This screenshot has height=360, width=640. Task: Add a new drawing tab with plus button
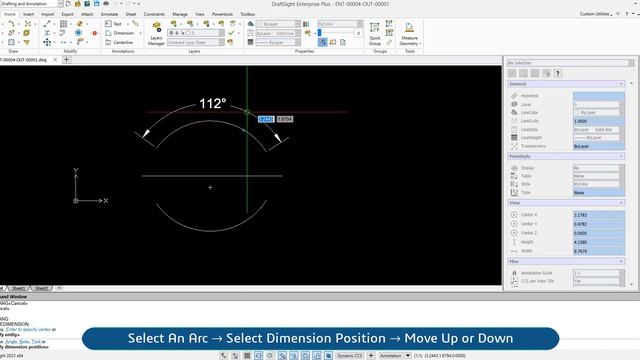pyautogui.click(x=67, y=60)
